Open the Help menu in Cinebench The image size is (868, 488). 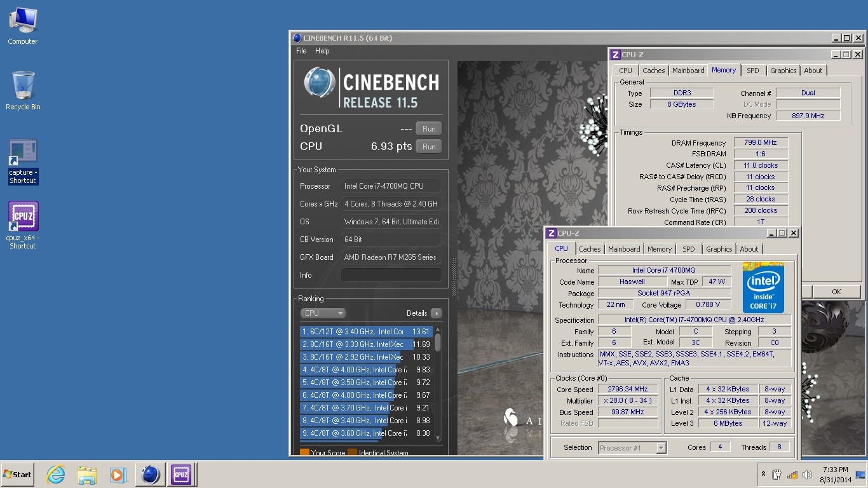tap(322, 51)
